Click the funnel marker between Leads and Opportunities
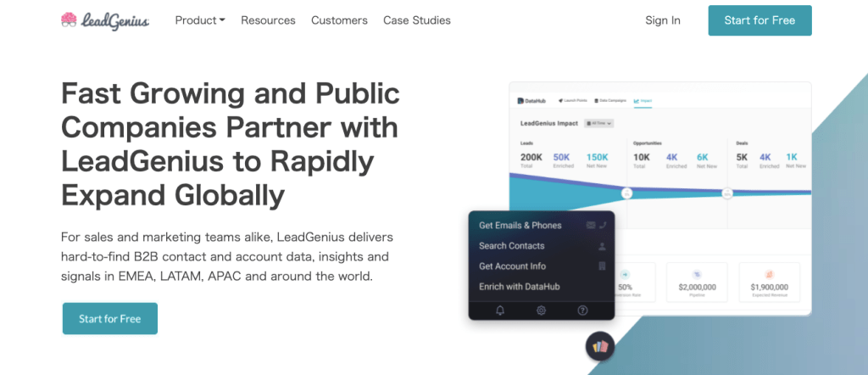This screenshot has width=868, height=375. pos(626,193)
